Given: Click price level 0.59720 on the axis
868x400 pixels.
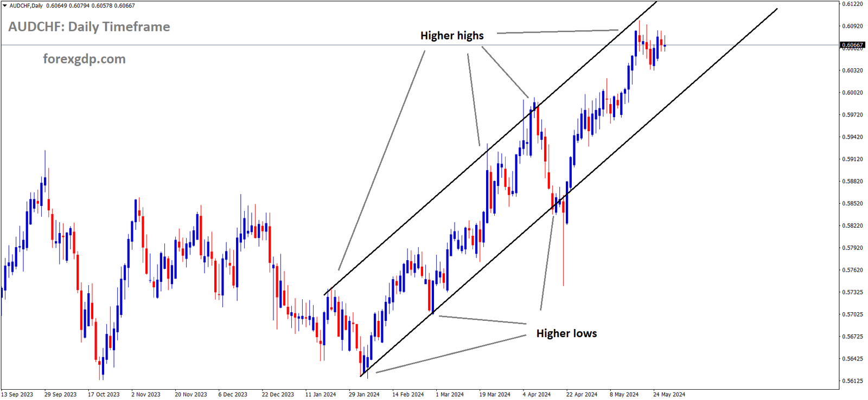Looking at the screenshot, I should pyautogui.click(x=852, y=115).
